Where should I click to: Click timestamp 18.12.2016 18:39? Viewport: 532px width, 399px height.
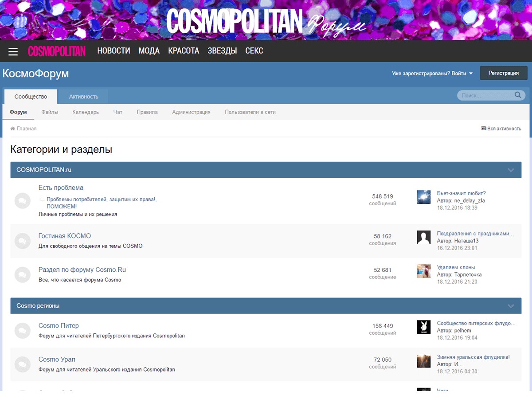pyautogui.click(x=457, y=207)
